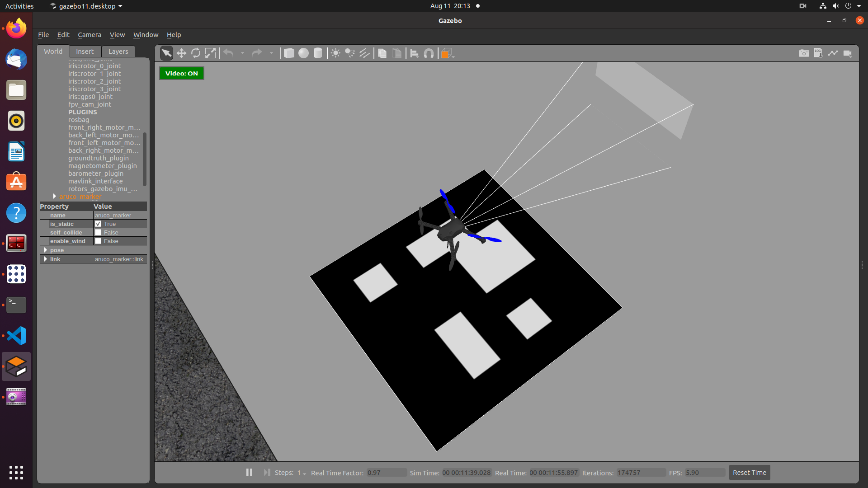Insert a sphere shape
This screenshot has height=488, width=868.
point(303,53)
